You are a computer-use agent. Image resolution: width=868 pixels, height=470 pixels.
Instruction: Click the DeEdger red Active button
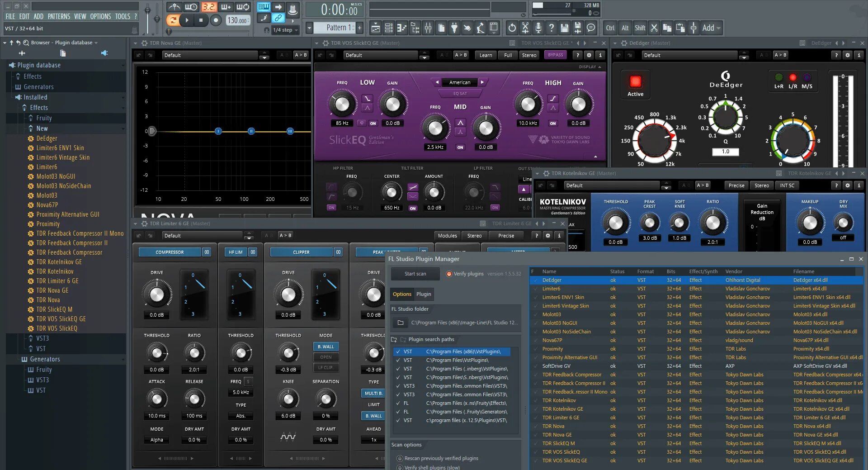click(x=635, y=81)
